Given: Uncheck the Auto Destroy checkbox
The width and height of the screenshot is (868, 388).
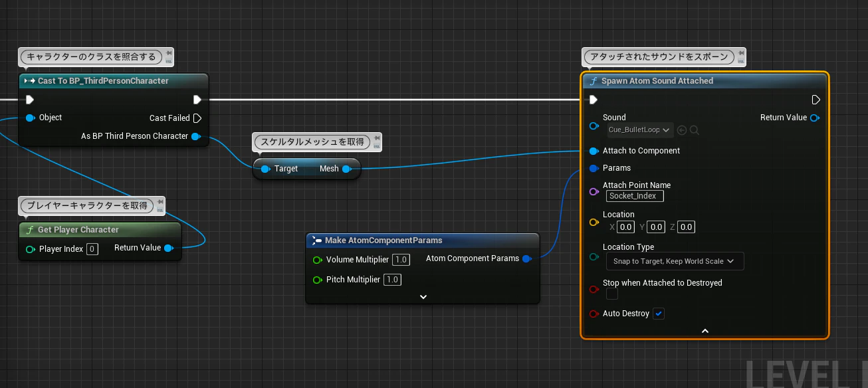Looking at the screenshot, I should coord(659,314).
